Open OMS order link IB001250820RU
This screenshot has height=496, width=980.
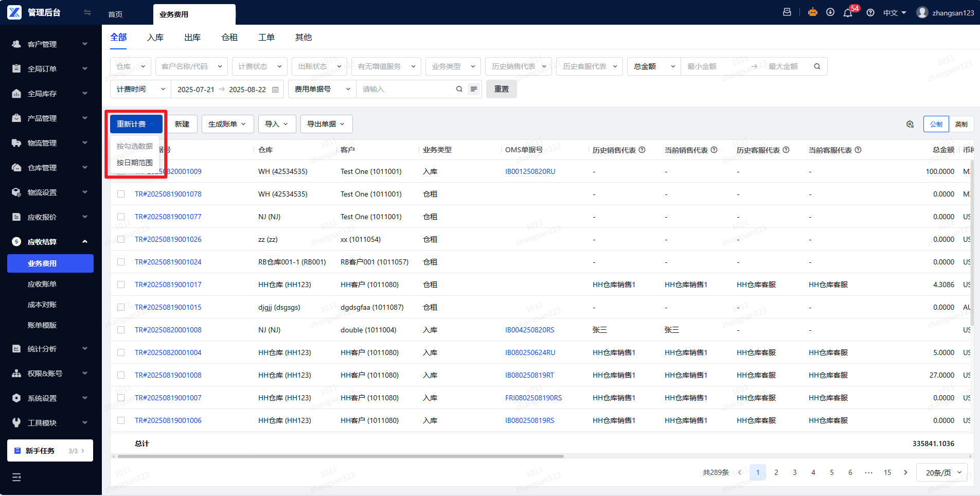click(x=530, y=171)
